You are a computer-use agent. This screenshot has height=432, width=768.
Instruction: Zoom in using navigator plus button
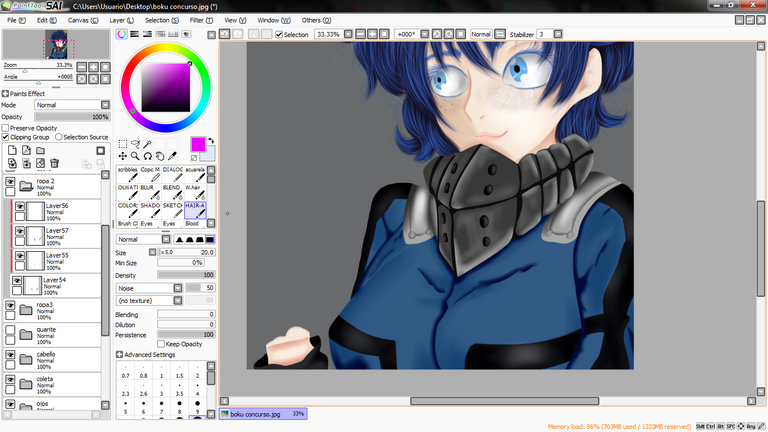[x=94, y=67]
